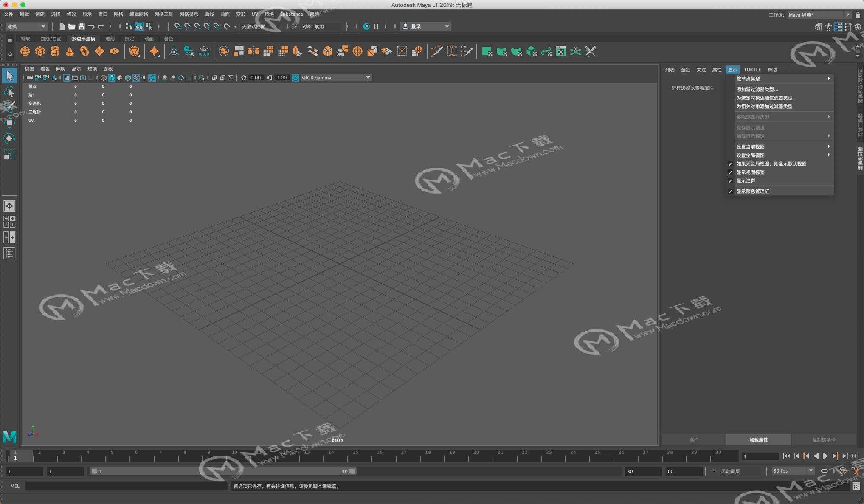Toggle textured display in viewport toolbar
Image resolution: width=864 pixels, height=504 pixels.
click(x=136, y=78)
